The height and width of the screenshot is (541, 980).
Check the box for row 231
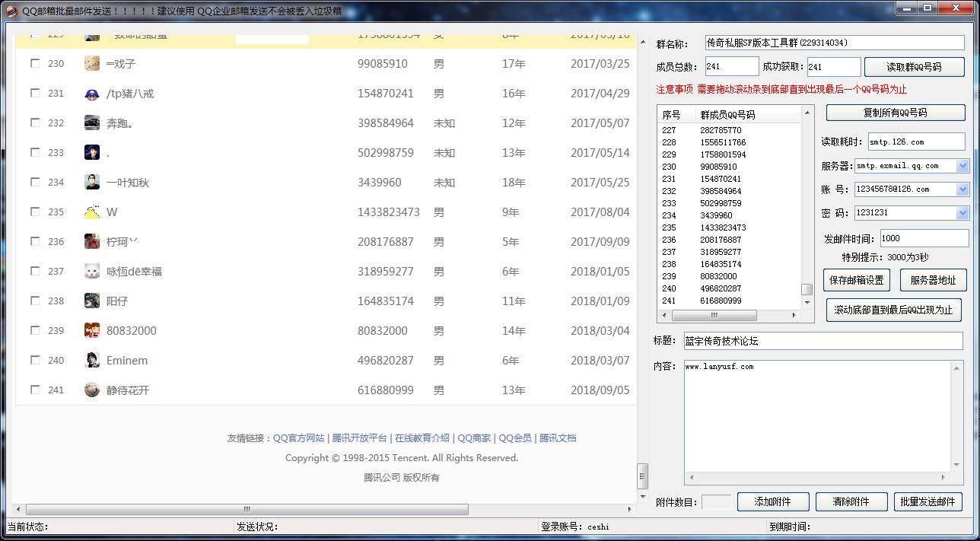coord(35,93)
